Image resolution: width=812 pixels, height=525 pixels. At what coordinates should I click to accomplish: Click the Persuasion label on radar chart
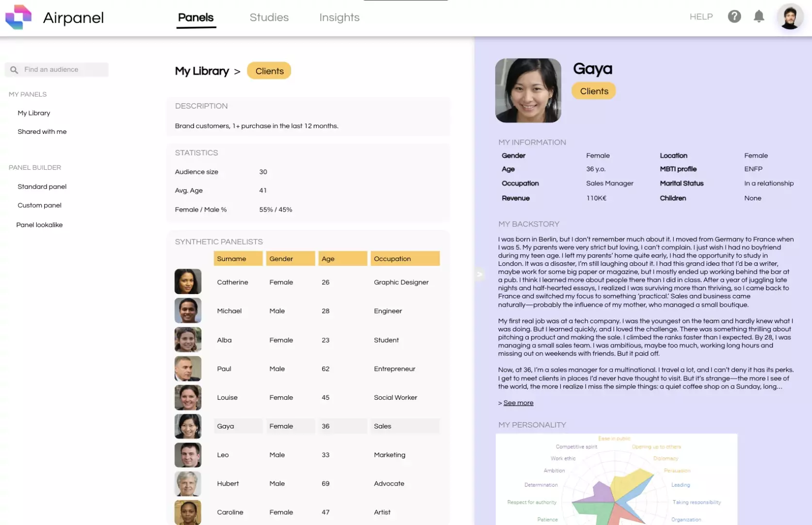click(677, 471)
